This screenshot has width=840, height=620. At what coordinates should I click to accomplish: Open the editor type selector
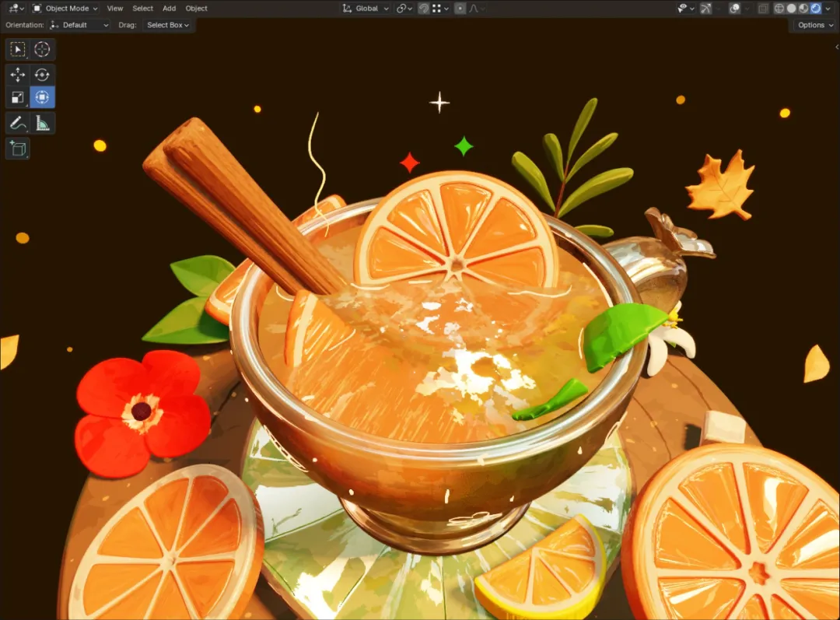[16, 8]
